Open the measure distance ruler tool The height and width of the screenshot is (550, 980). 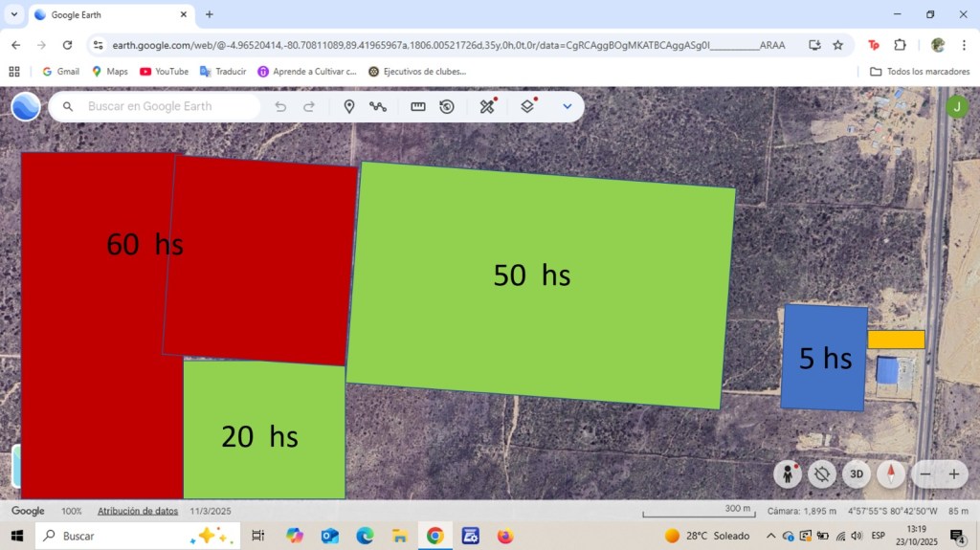click(418, 106)
